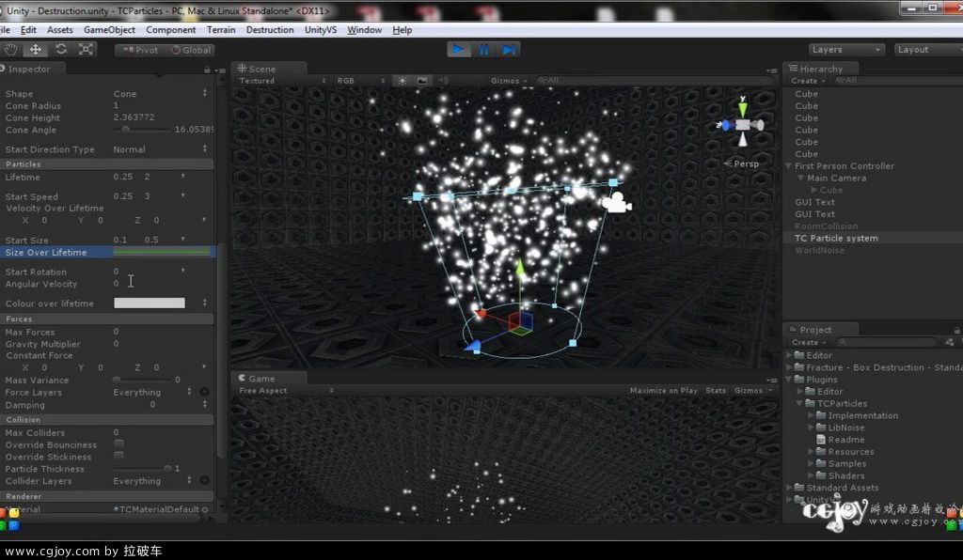The width and height of the screenshot is (963, 560).
Task: Click the Force Layers circle picker icon
Action: pyautogui.click(x=204, y=392)
